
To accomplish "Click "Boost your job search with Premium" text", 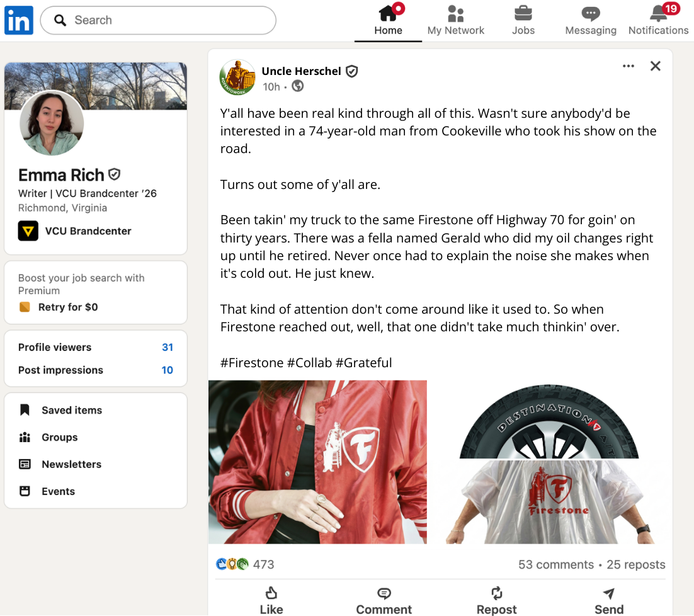I will coord(81,284).
